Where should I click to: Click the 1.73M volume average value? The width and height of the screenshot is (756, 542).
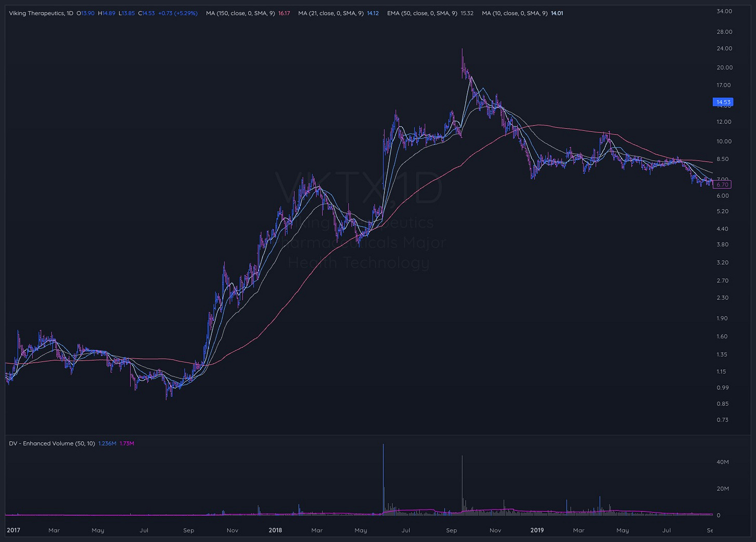(x=127, y=443)
